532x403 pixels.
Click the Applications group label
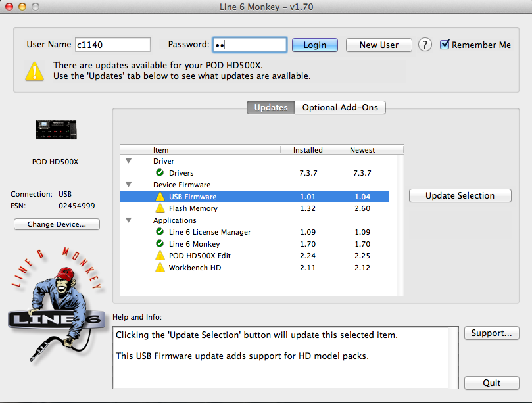pos(175,220)
